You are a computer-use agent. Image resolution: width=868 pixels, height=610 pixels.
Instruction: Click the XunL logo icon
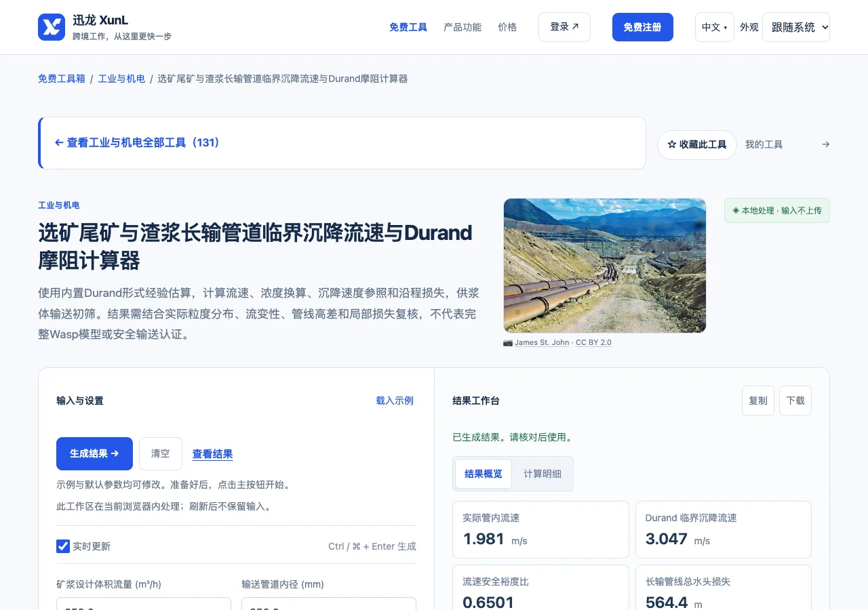pos(52,27)
